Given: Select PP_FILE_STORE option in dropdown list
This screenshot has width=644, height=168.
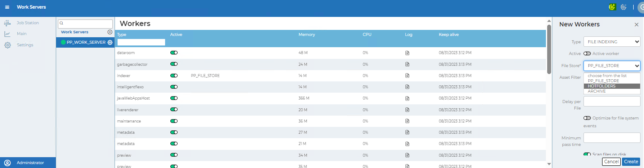Looking at the screenshot, I should pyautogui.click(x=612, y=81).
